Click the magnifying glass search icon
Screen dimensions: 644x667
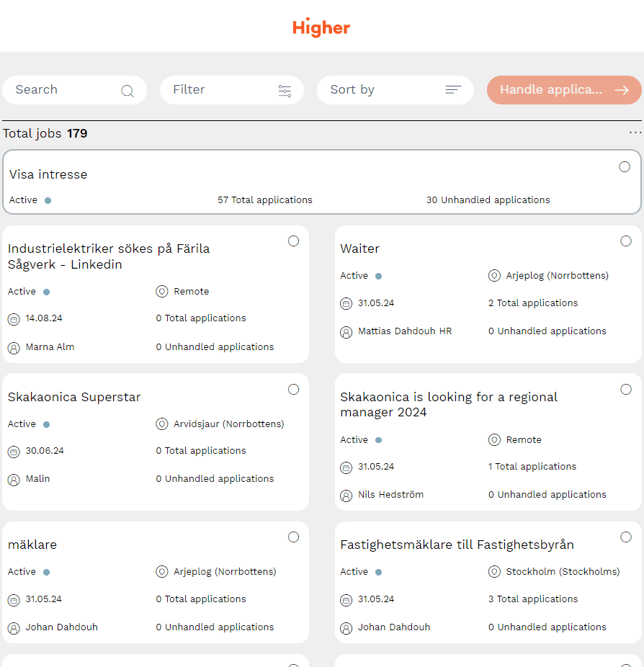128,91
